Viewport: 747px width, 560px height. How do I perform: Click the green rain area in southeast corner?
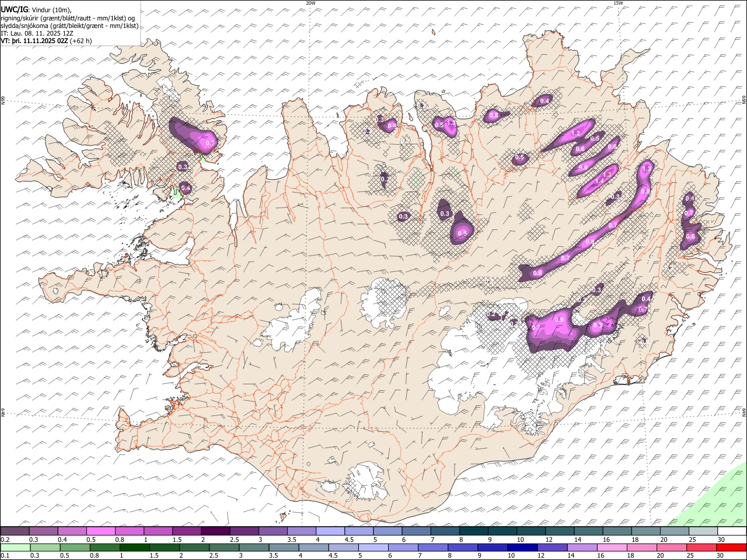click(x=715, y=500)
